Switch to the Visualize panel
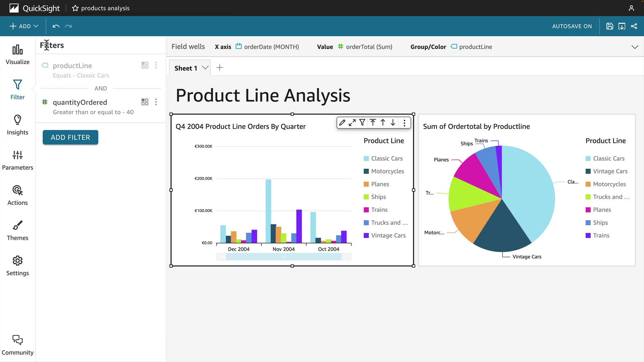 tap(17, 55)
